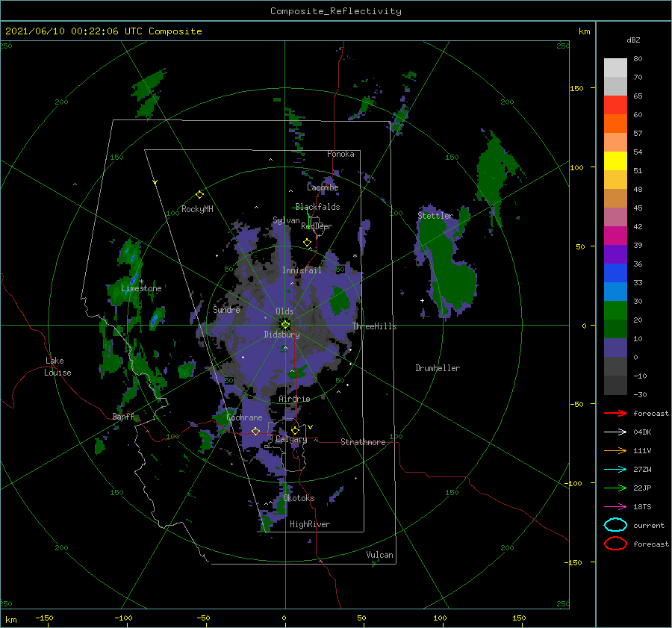Click the Lacombe city label

323,187
